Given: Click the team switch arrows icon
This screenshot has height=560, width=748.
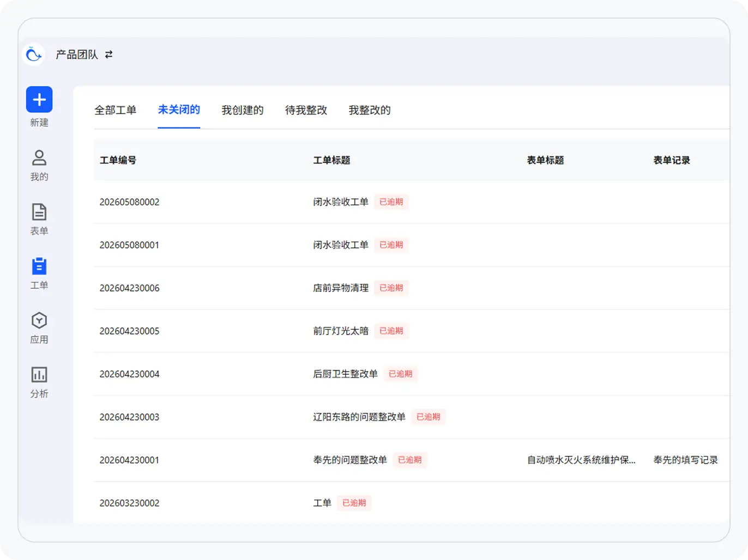Looking at the screenshot, I should pos(109,54).
